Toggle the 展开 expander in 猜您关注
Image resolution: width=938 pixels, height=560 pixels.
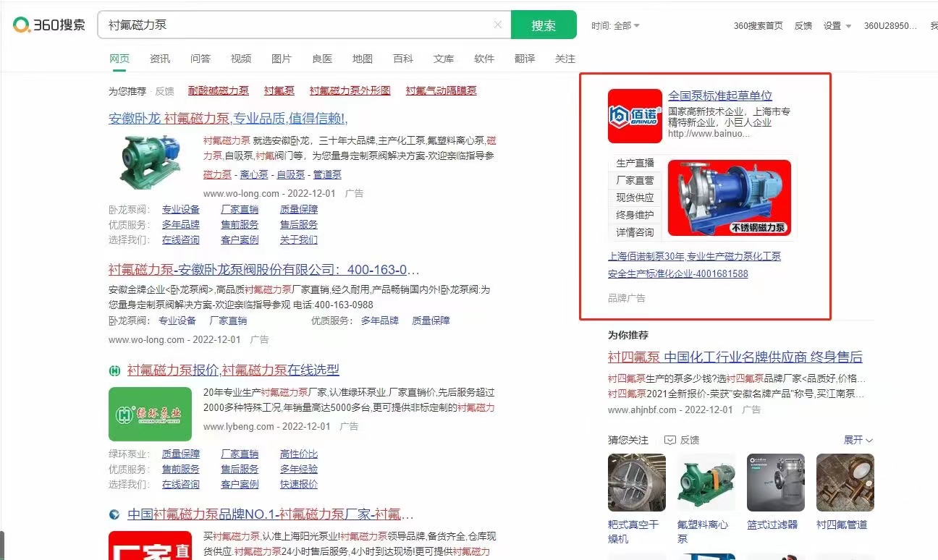(x=858, y=440)
